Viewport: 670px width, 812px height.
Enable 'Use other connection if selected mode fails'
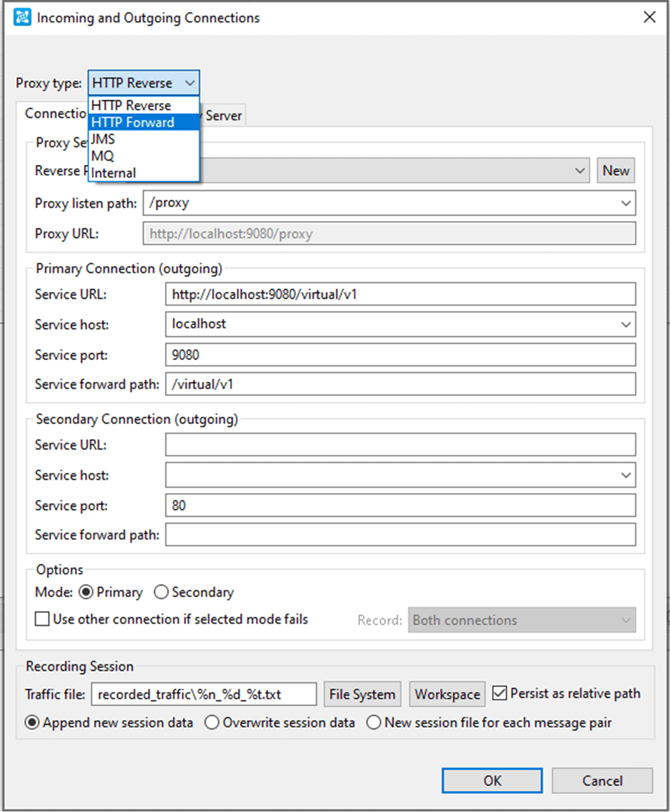click(41, 618)
